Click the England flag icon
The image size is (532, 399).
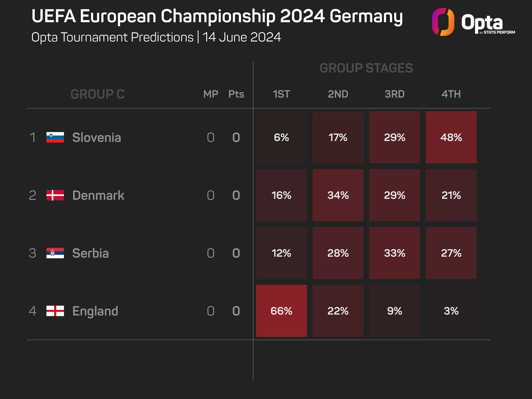[55, 311]
